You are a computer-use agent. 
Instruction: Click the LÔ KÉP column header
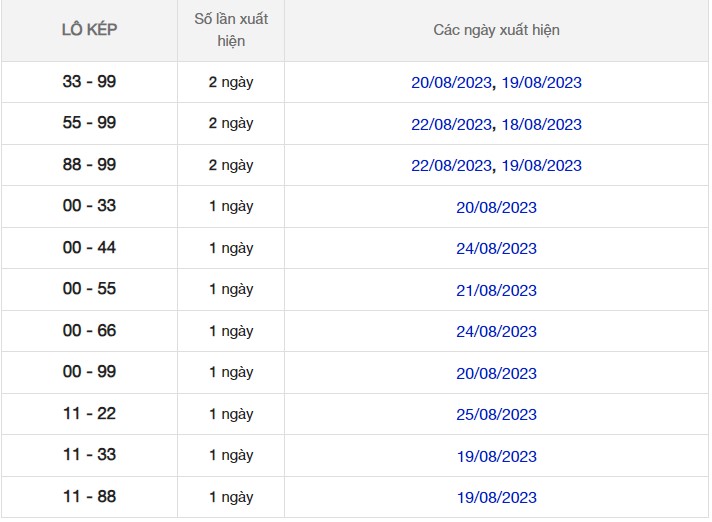pyautogui.click(x=89, y=30)
